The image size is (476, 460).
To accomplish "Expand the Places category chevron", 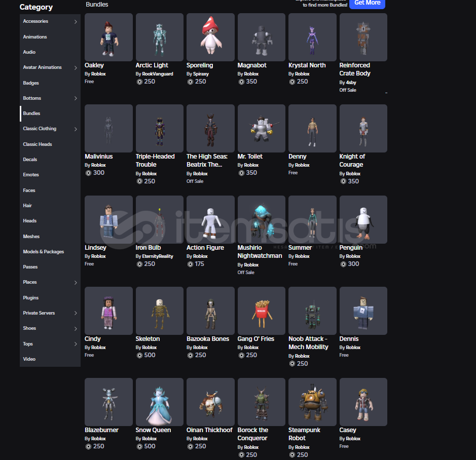I will pos(76,283).
